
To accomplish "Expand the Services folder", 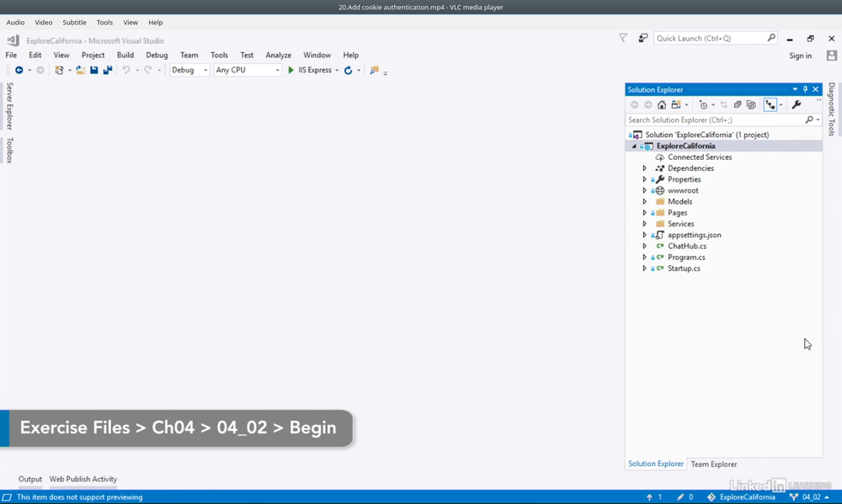I will 645,224.
